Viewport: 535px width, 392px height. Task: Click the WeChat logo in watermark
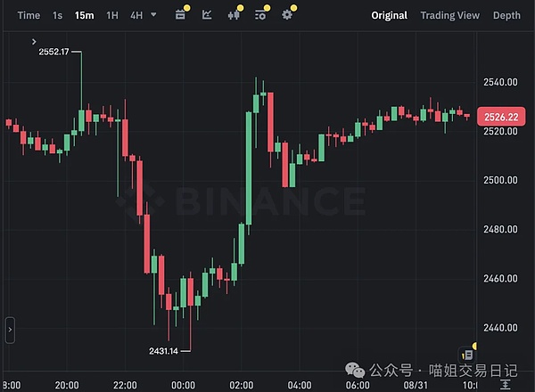pyautogui.click(x=355, y=371)
